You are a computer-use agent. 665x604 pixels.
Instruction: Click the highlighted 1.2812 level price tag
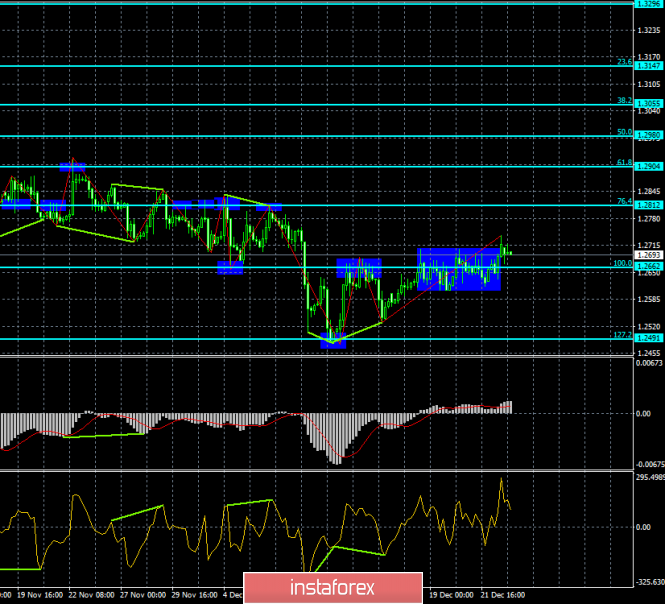[x=648, y=205]
